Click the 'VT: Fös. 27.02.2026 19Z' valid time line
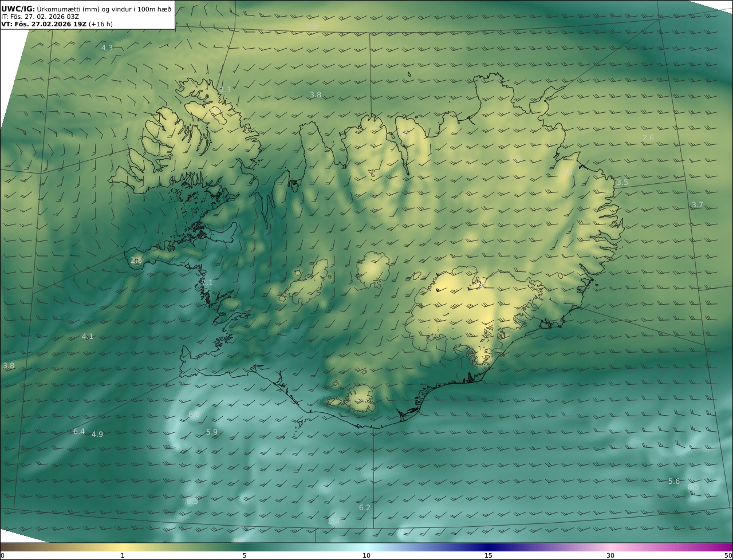 click(44, 25)
